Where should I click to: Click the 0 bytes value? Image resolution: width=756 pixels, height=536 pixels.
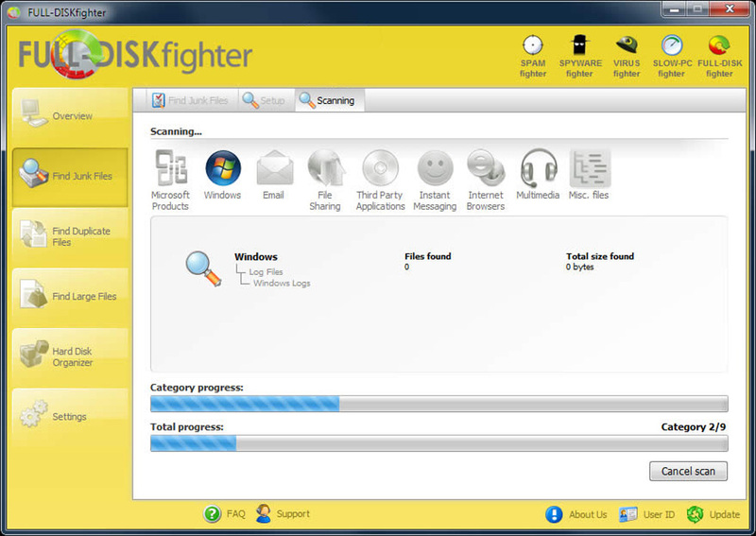point(580,267)
